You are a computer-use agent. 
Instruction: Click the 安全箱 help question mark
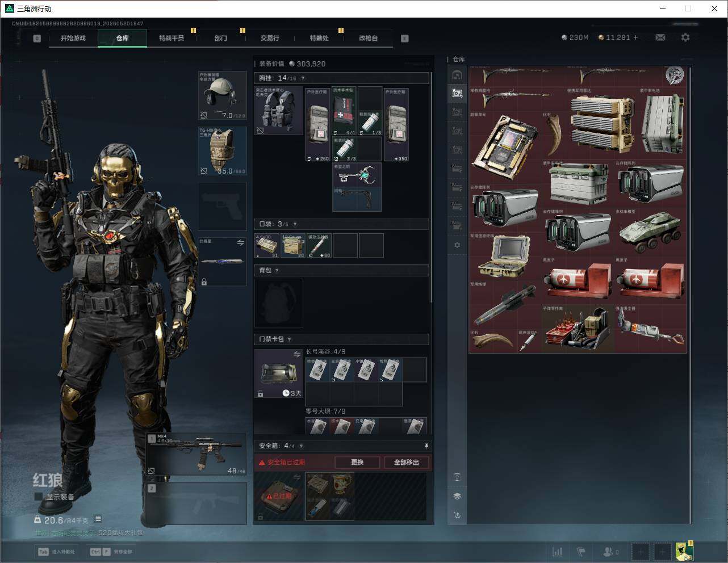click(301, 446)
